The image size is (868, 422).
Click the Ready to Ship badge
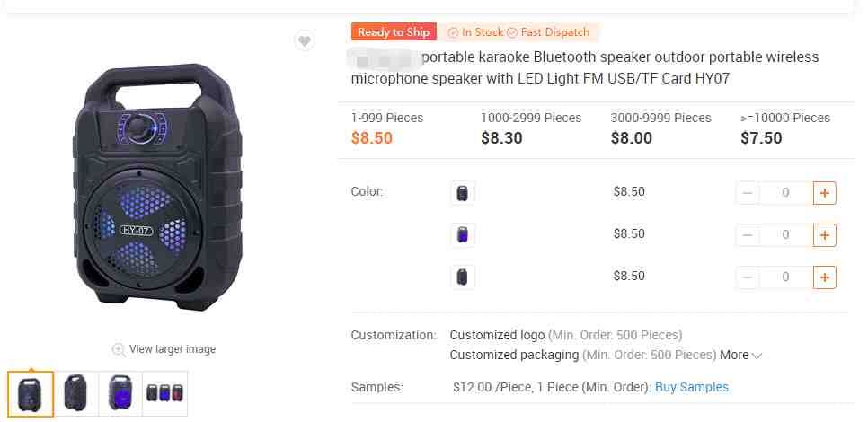click(394, 32)
